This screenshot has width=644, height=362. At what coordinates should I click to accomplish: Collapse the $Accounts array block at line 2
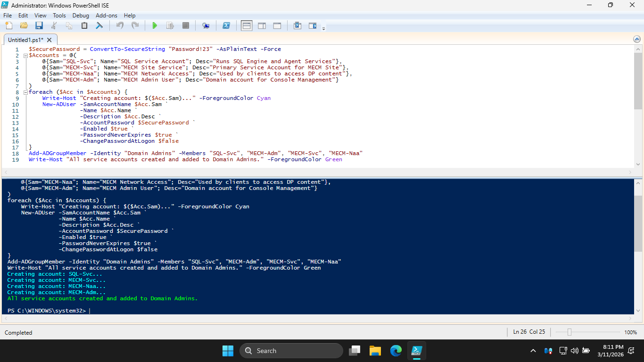coord(25,55)
